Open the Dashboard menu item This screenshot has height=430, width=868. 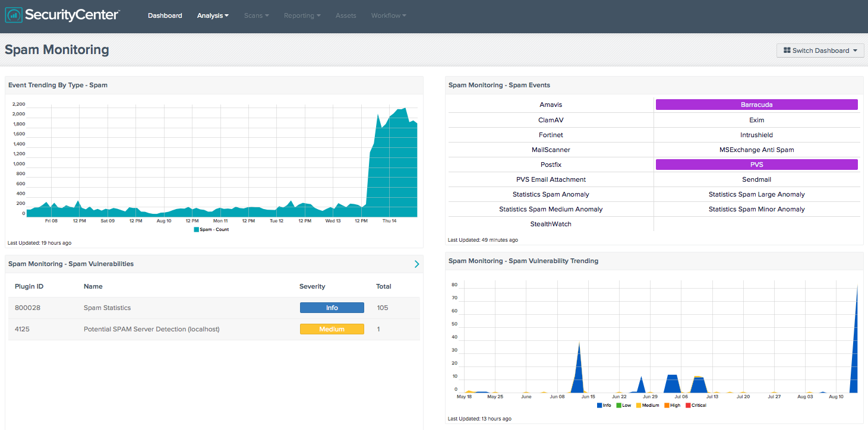(165, 15)
